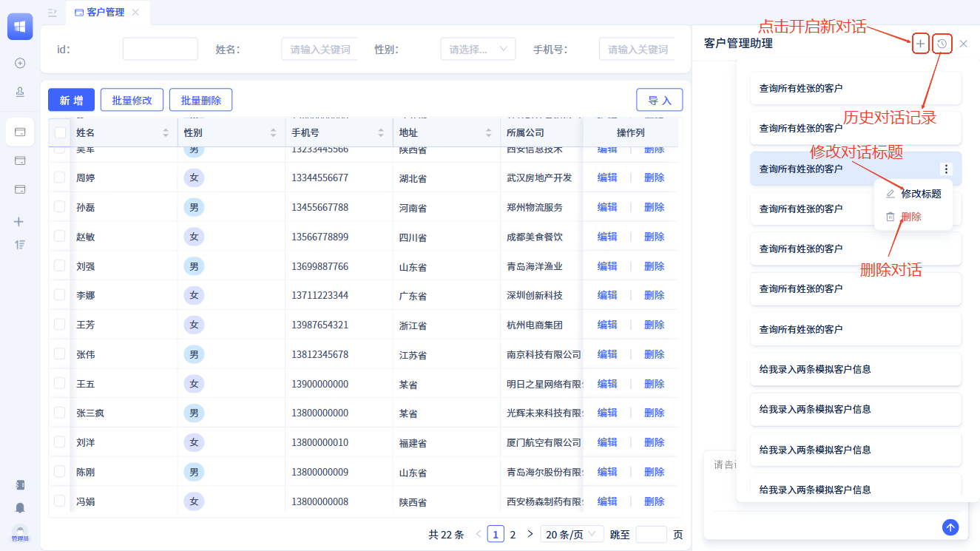Click the 新增 button
980x551 pixels.
pyautogui.click(x=71, y=101)
